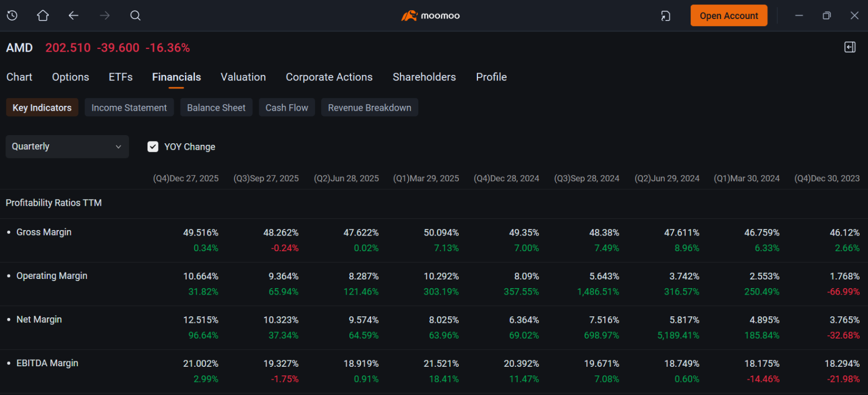
Task: Open the history clock icon
Action: [x=12, y=16]
